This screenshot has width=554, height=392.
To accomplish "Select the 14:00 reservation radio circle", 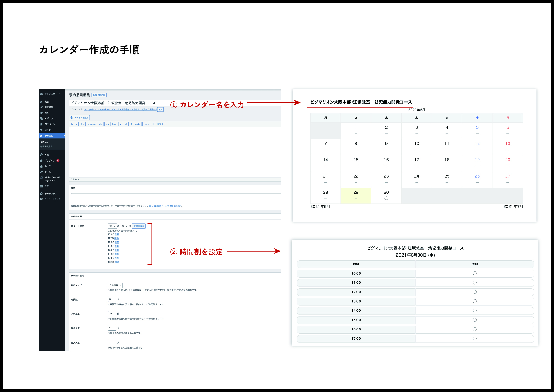I will point(475,311).
